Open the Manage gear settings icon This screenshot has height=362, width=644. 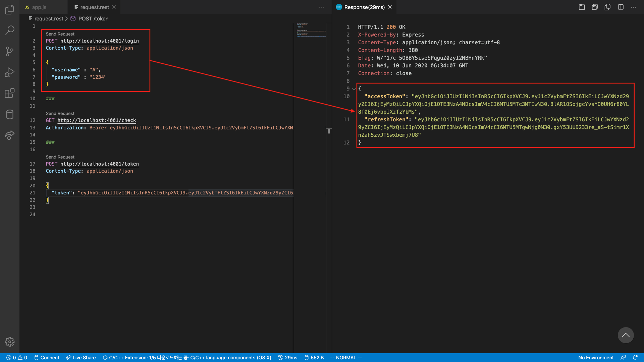pyautogui.click(x=10, y=342)
